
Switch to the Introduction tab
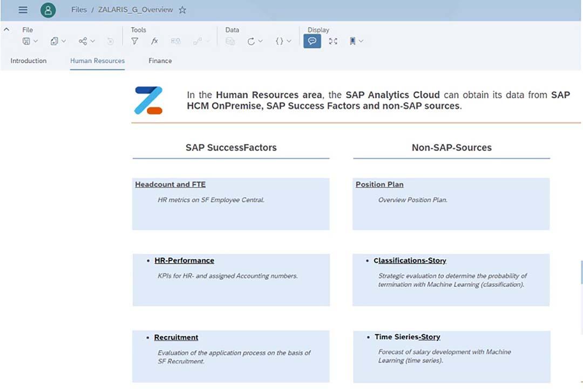pos(29,60)
